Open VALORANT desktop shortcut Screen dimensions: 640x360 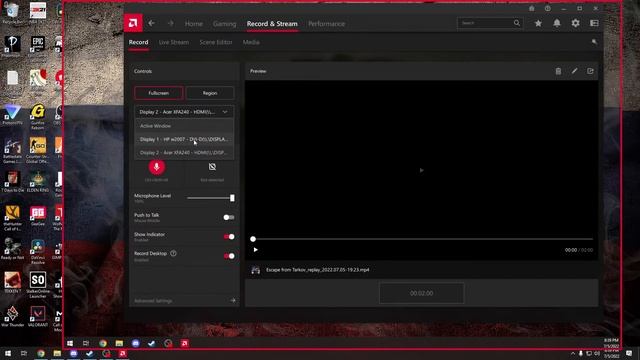point(38,317)
